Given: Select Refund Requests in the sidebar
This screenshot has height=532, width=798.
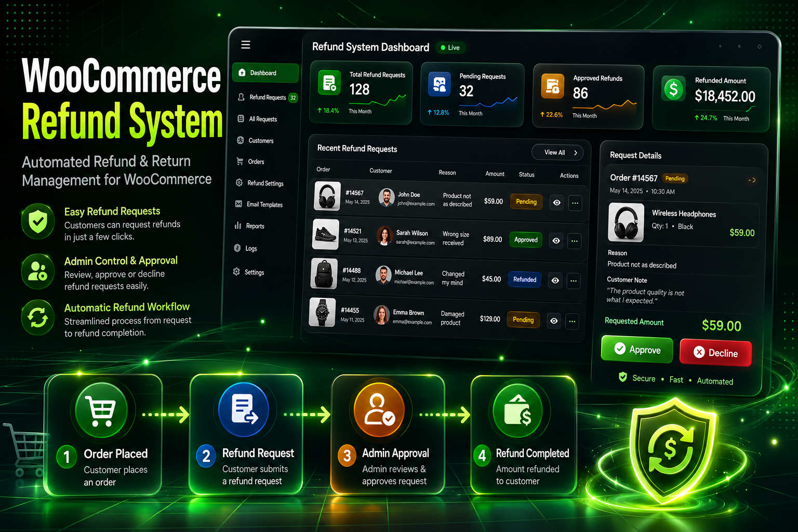Looking at the screenshot, I should click(x=267, y=97).
